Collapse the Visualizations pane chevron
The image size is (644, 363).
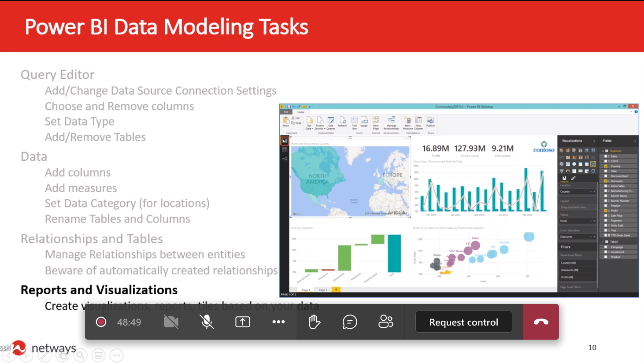coord(594,141)
